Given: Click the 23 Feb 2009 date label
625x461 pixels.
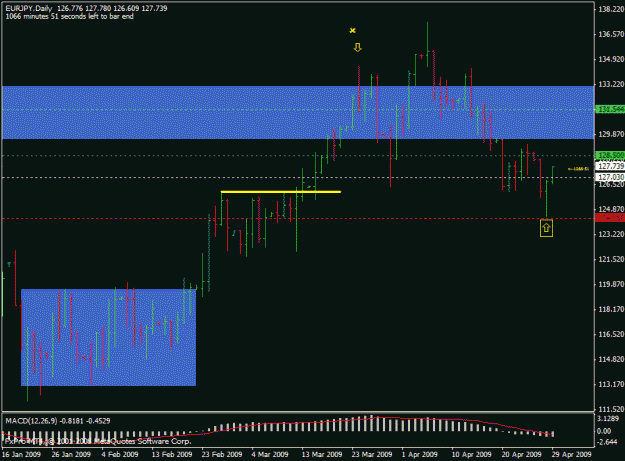Looking at the screenshot, I should click(x=222, y=454).
